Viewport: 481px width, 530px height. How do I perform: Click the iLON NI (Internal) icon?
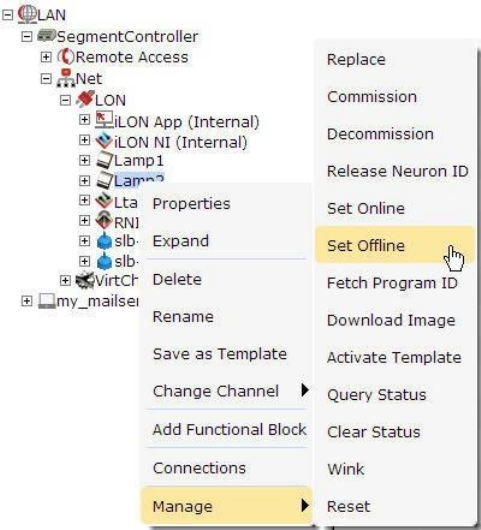click(x=104, y=141)
